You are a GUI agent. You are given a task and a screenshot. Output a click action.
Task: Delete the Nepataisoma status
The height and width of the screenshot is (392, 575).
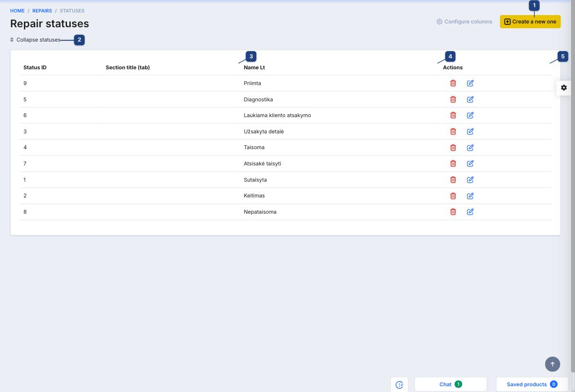[x=453, y=212]
